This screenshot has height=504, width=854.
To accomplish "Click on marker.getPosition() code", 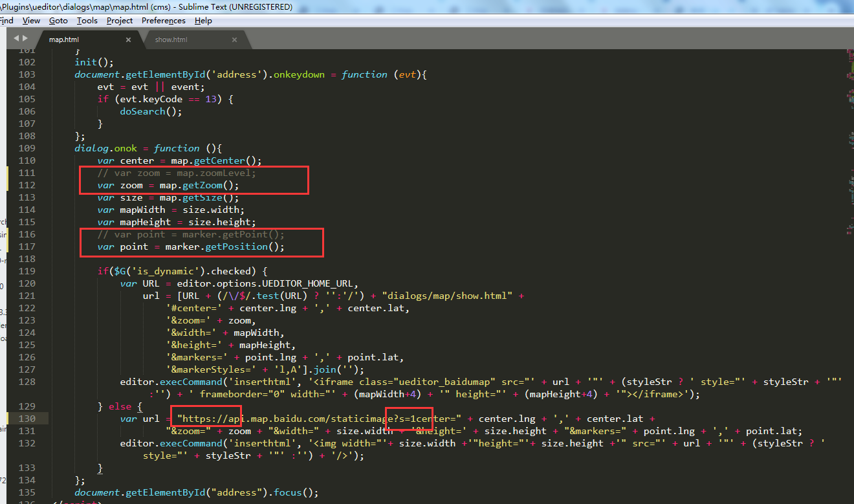I will click(x=225, y=247).
